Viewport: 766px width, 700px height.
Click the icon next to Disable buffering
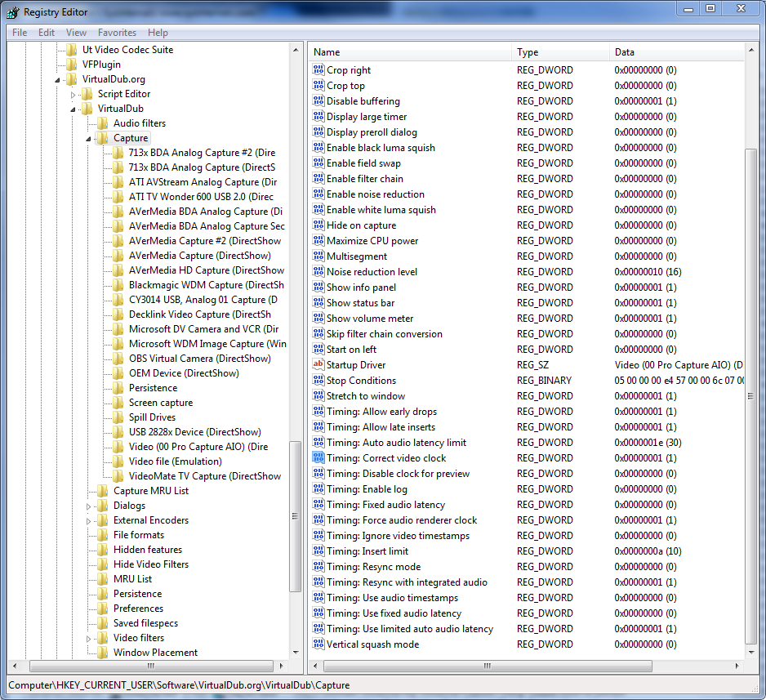pyautogui.click(x=318, y=100)
